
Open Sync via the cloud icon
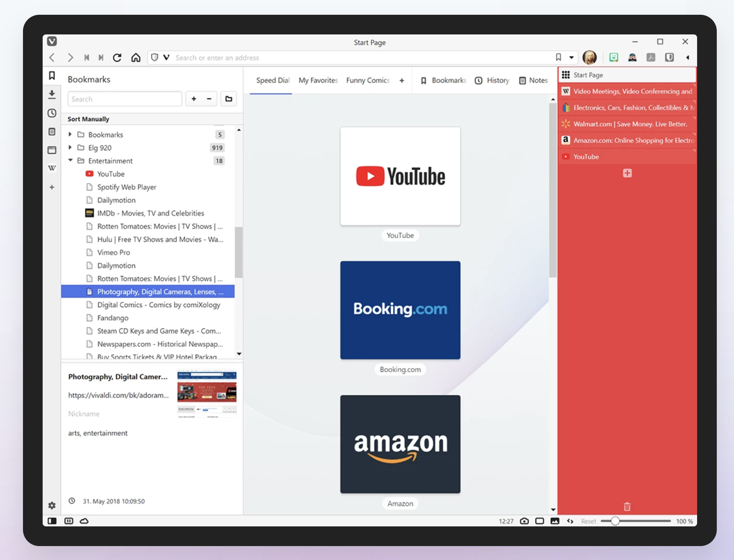(x=84, y=521)
